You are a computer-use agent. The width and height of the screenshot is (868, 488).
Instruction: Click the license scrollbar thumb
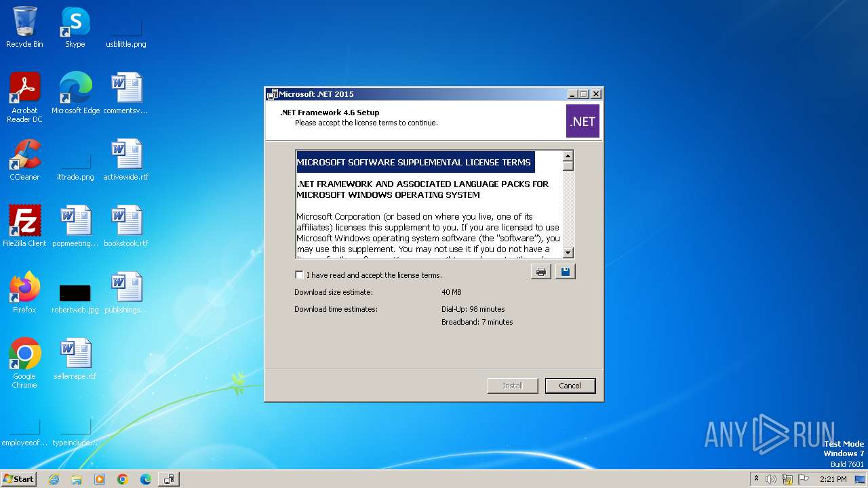click(x=568, y=166)
